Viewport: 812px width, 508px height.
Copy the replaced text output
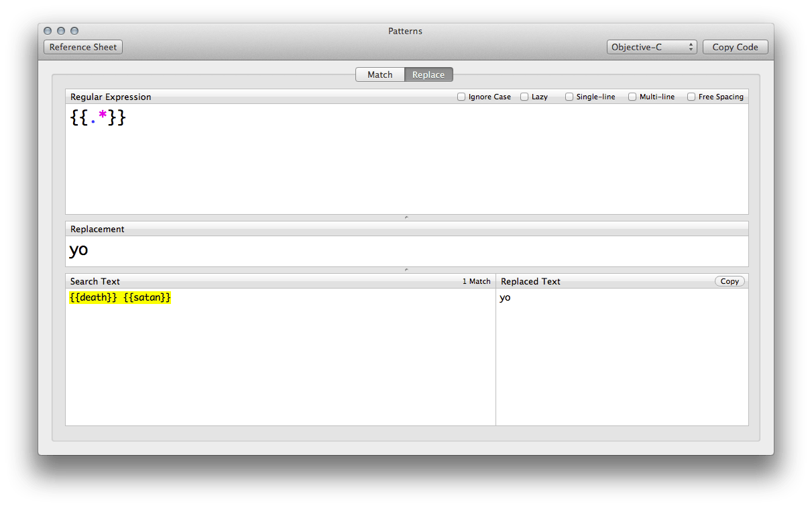click(x=730, y=281)
